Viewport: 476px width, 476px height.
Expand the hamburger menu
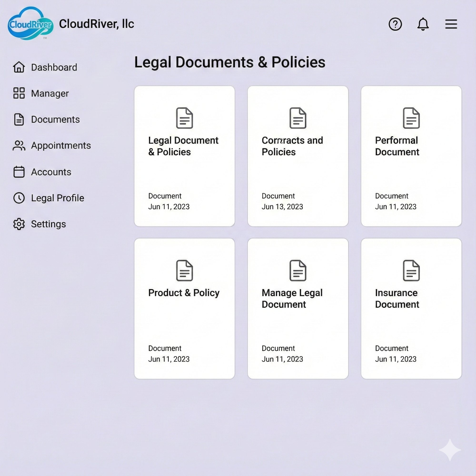point(451,24)
